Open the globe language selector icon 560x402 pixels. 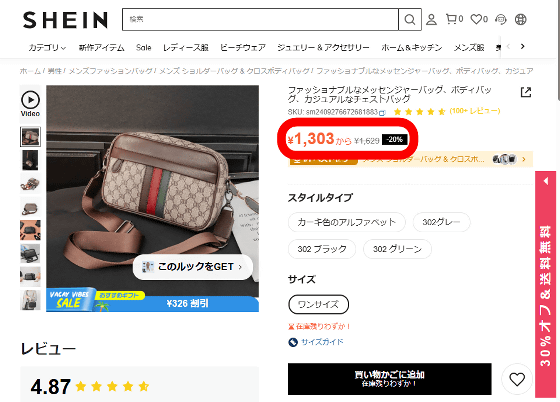tap(520, 19)
